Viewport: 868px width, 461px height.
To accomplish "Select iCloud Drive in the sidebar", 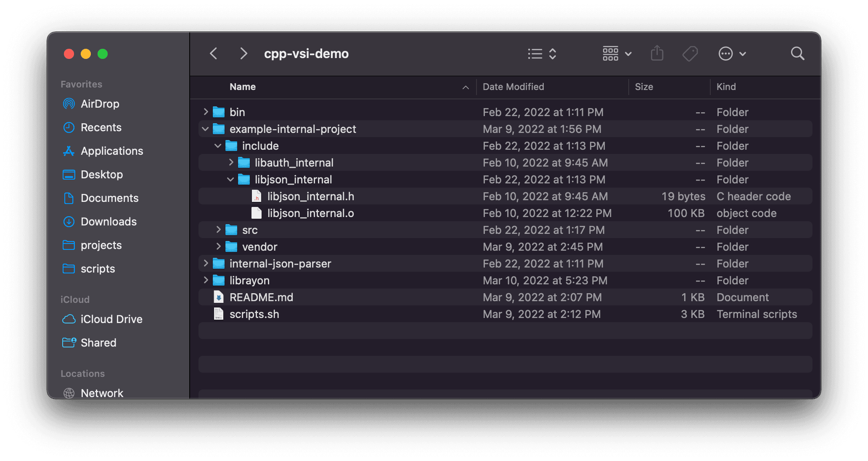I will pyautogui.click(x=111, y=319).
